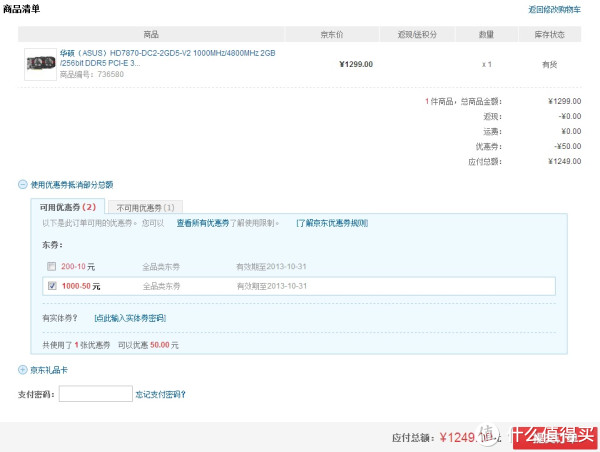Select the 优惠券 -¥50.00 amount
This screenshot has height=452, width=600.
[567, 146]
